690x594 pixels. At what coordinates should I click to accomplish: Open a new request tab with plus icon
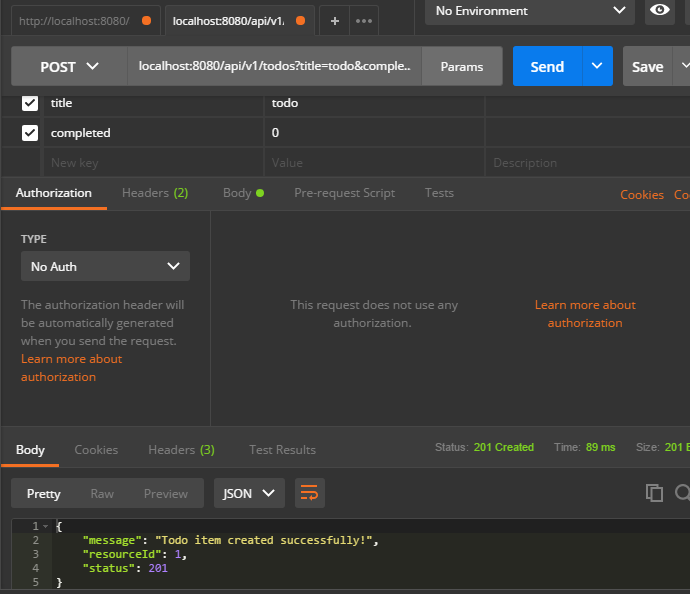click(334, 21)
